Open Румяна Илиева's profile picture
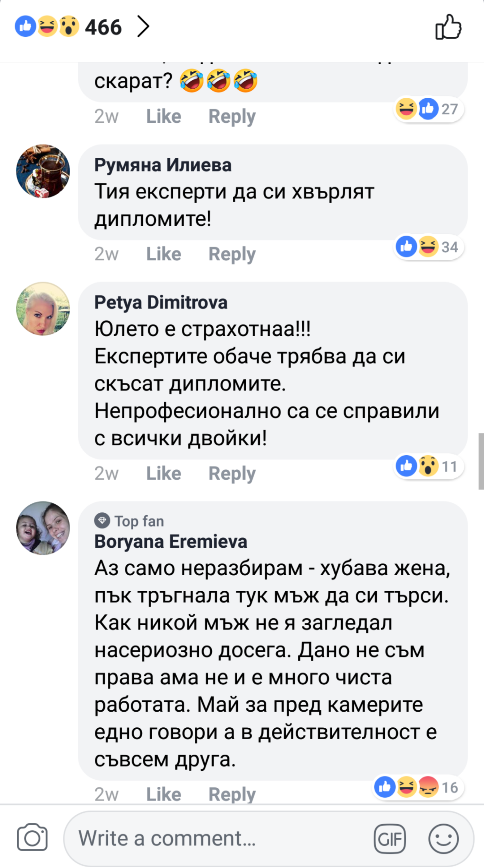Viewport: 484px width, 868px height. coord(43,171)
